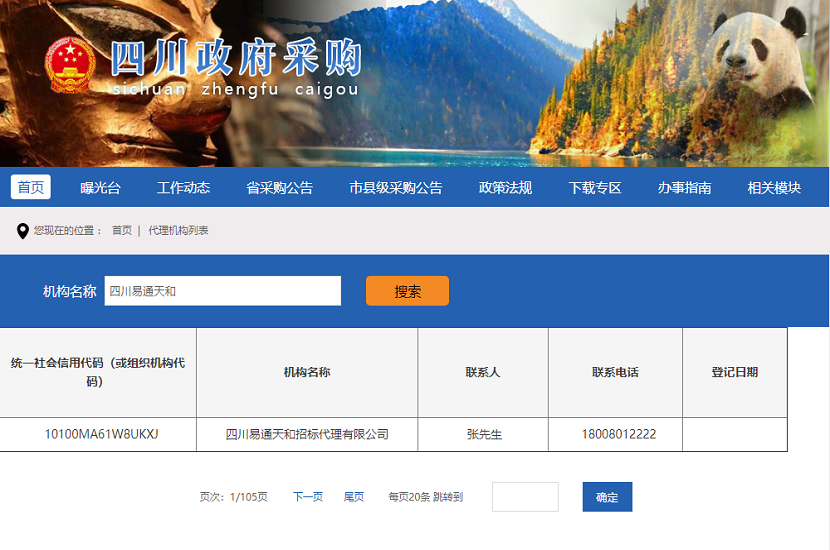Go to 办事指南 page

click(x=684, y=187)
